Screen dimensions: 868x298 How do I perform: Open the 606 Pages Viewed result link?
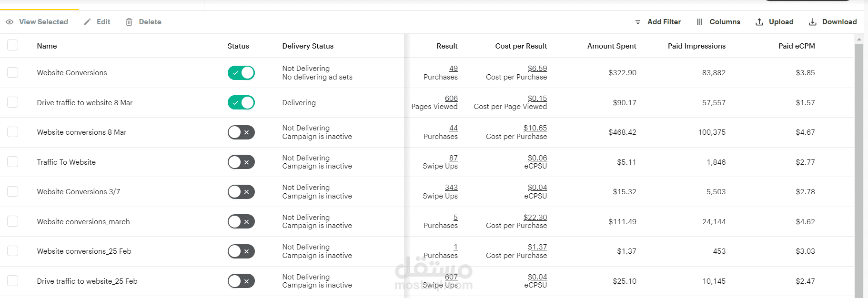coord(451,99)
